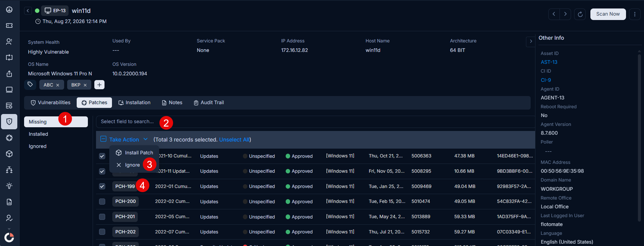Check the PCH-200 row checkbox
This screenshot has width=644, height=246.
(x=102, y=202)
